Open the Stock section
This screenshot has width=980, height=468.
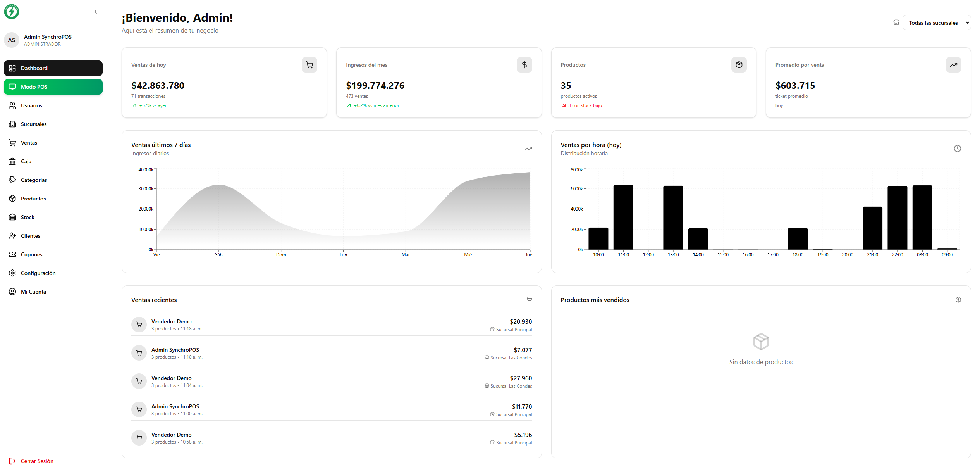53,217
